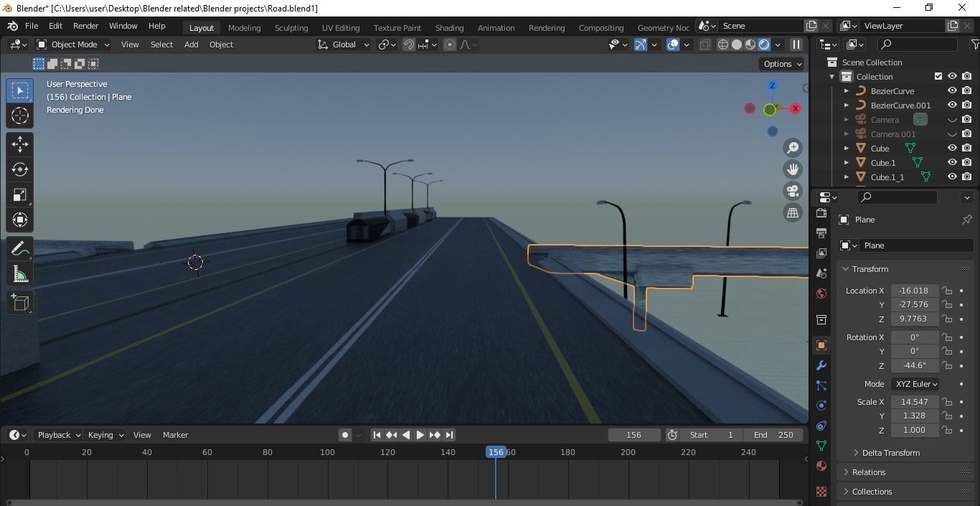Open the Render menu
This screenshot has height=506, width=980.
[x=85, y=26]
